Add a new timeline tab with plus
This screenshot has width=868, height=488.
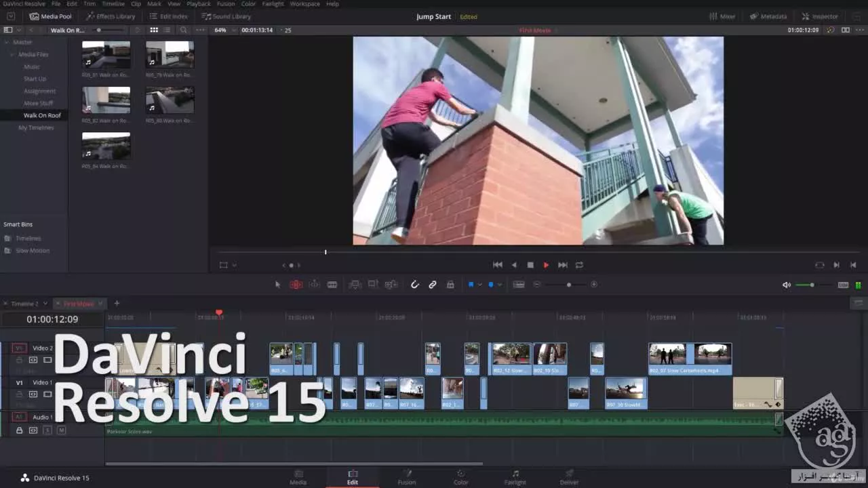117,303
